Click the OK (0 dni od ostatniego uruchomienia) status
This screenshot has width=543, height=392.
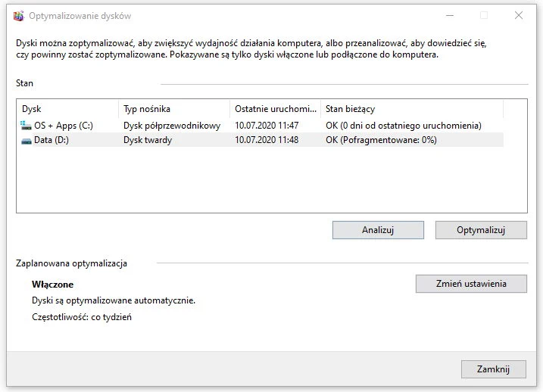pyautogui.click(x=403, y=126)
